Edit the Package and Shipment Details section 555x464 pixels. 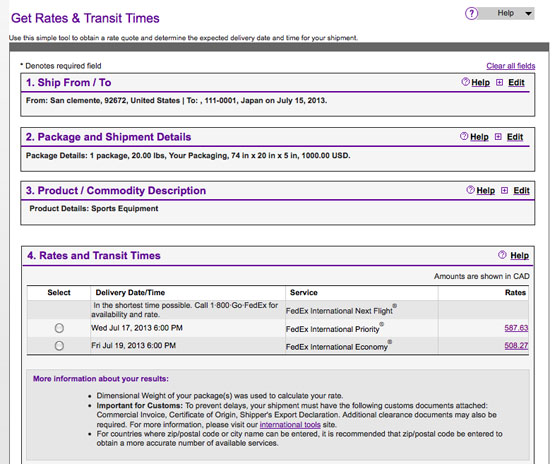coord(515,137)
